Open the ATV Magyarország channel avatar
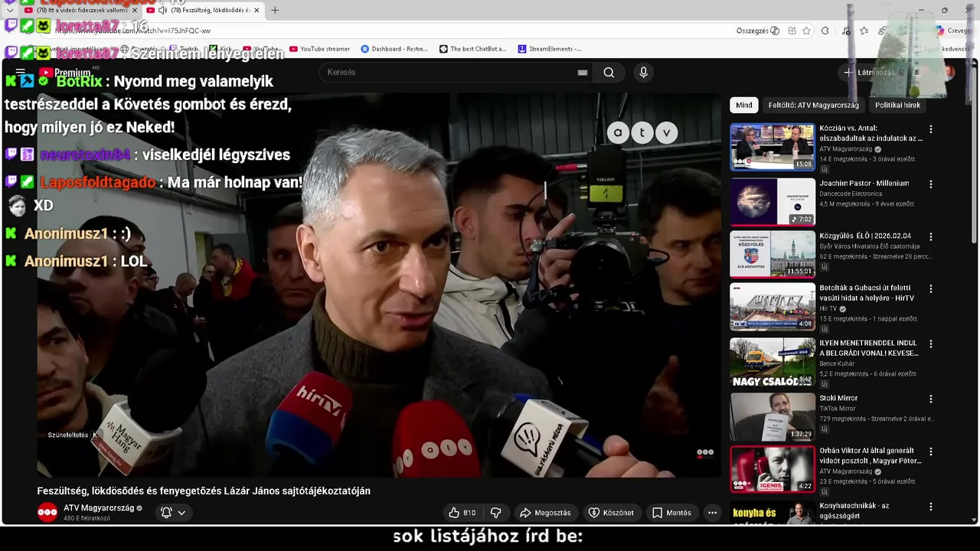This screenshot has height=551, width=980. (x=47, y=513)
